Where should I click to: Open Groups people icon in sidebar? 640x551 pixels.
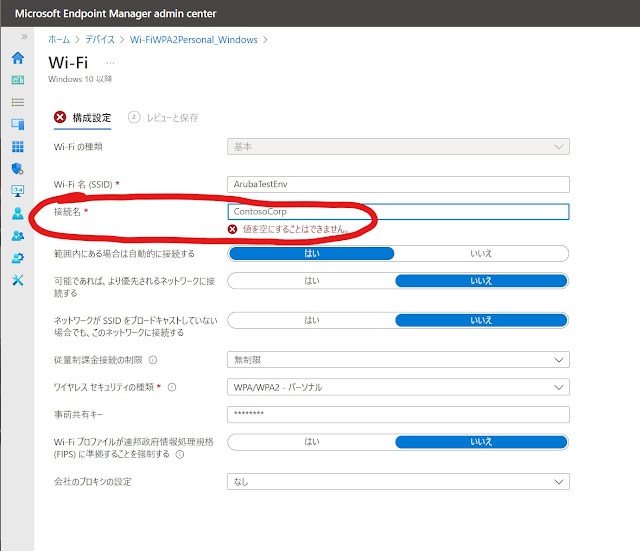click(x=18, y=236)
